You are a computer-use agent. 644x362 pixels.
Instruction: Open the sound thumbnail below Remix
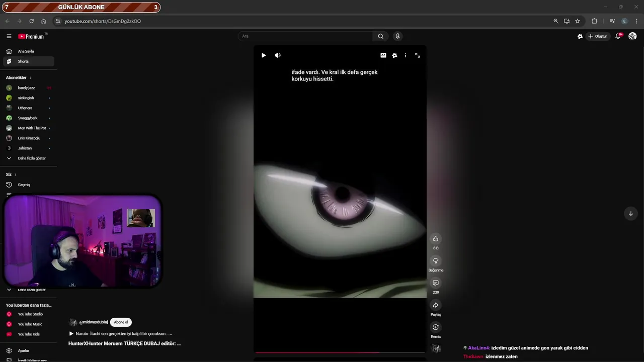(x=436, y=348)
